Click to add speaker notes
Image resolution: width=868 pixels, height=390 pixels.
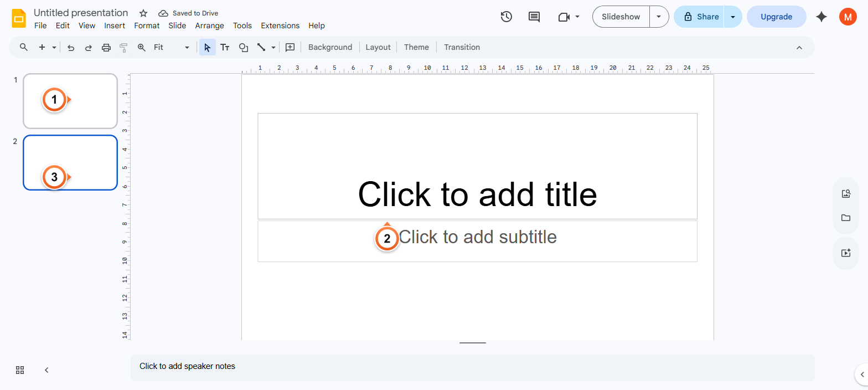(472, 367)
